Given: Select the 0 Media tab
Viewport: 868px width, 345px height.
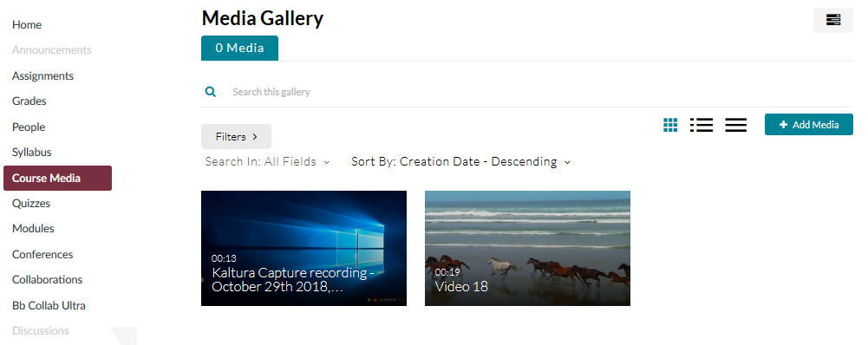Looking at the screenshot, I should (x=239, y=49).
